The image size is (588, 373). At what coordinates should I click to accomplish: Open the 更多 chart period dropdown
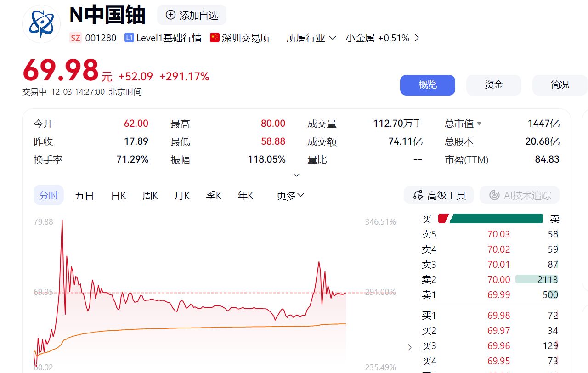click(289, 195)
